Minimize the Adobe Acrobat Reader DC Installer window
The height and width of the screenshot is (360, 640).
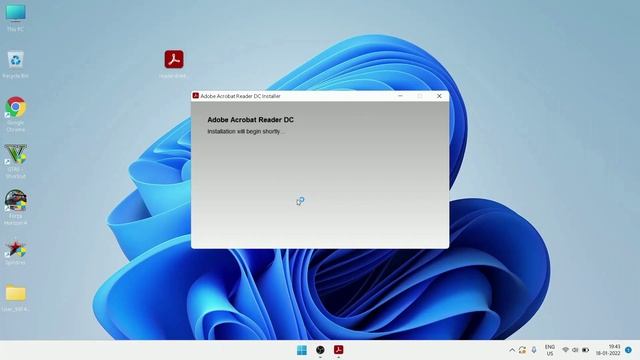point(400,96)
